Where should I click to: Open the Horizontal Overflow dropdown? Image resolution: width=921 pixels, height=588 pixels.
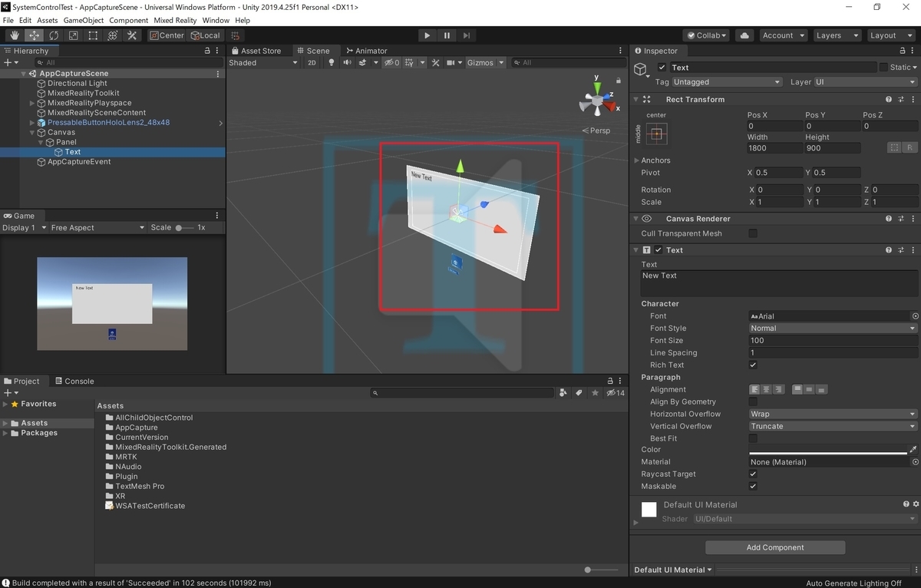[x=833, y=415]
